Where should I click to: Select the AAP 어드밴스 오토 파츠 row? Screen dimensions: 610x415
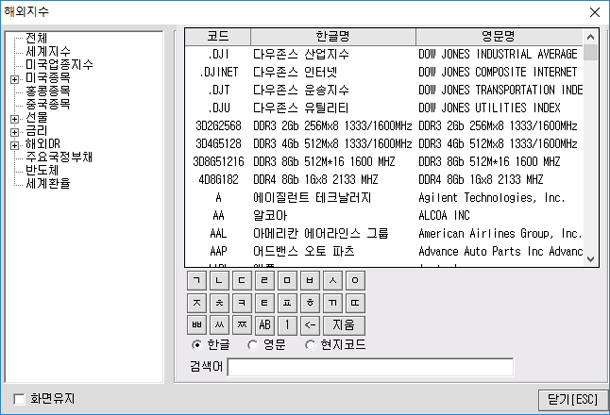(384, 251)
